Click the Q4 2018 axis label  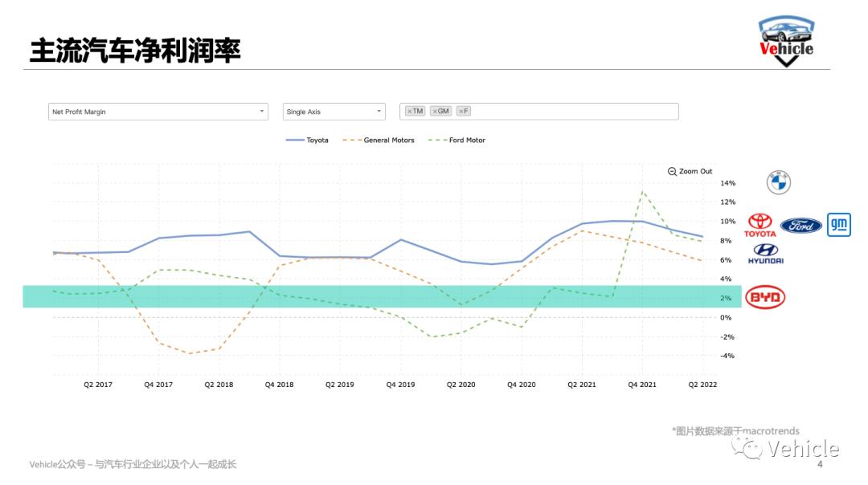pos(279,385)
